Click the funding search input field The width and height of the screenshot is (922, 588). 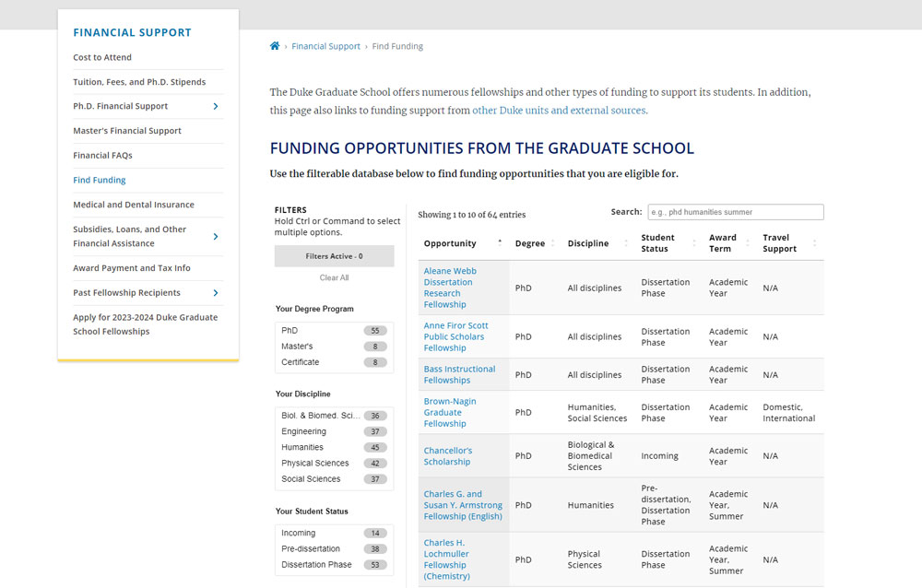tap(736, 212)
